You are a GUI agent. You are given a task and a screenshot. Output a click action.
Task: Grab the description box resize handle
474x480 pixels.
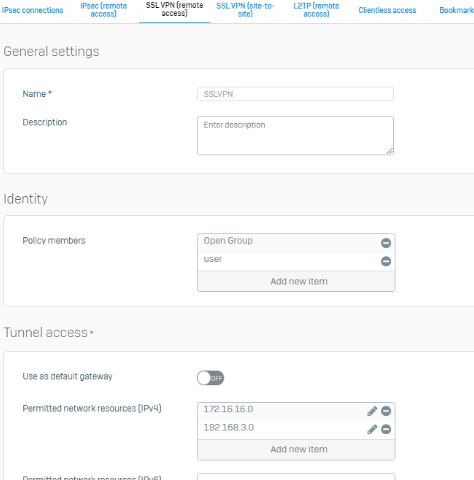390,151
